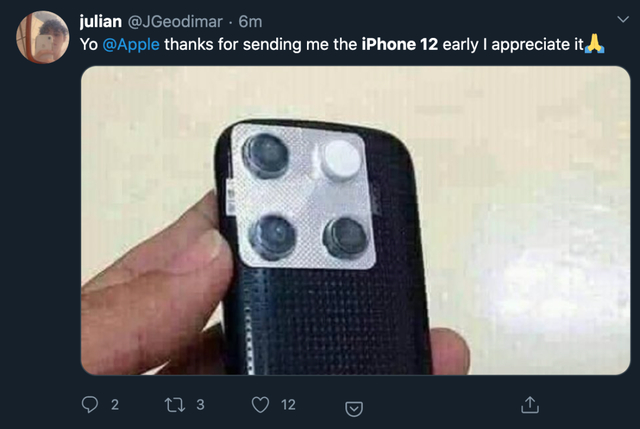Image resolution: width=640 pixels, height=429 pixels.
Task: Click the praying hands emoji
Action: click(596, 45)
